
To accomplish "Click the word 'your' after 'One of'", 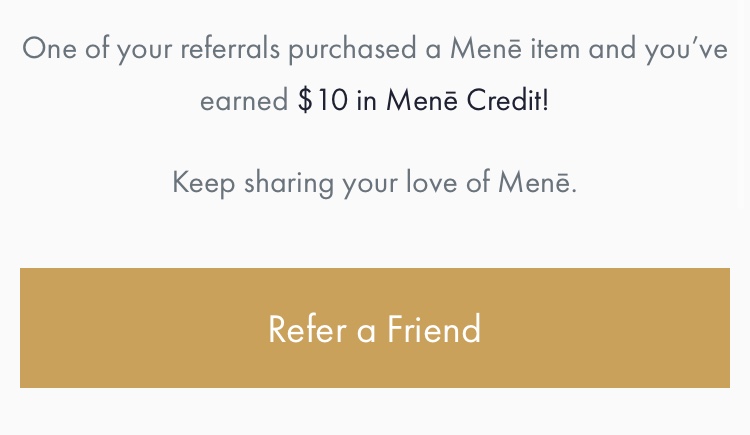I will click(x=144, y=50).
